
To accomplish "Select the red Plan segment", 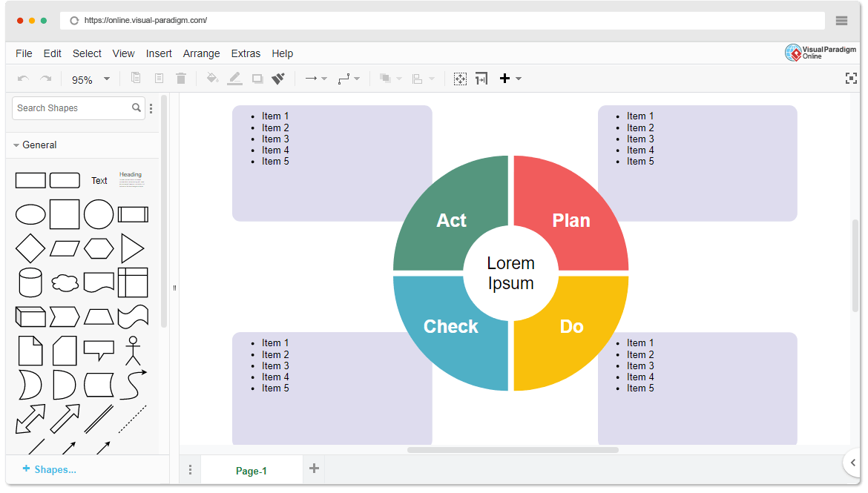I will coord(571,215).
